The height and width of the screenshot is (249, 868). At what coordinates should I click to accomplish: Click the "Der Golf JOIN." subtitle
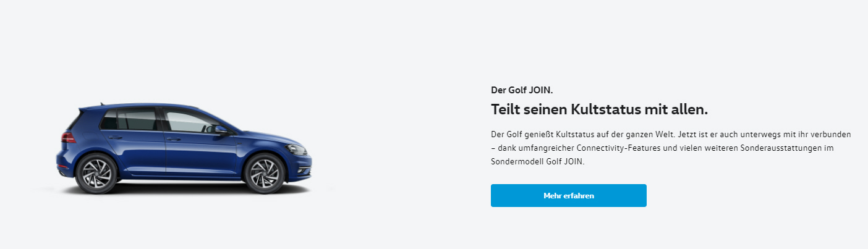coord(522,90)
